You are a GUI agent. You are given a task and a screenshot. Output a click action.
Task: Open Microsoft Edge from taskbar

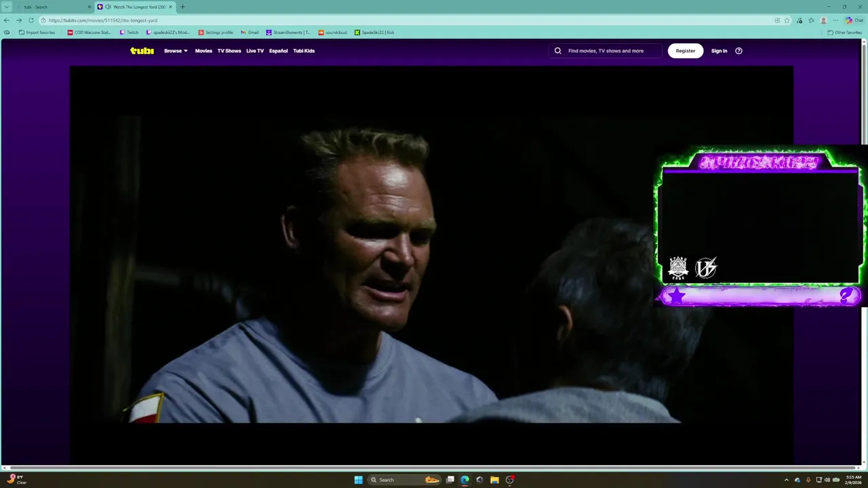(465, 480)
